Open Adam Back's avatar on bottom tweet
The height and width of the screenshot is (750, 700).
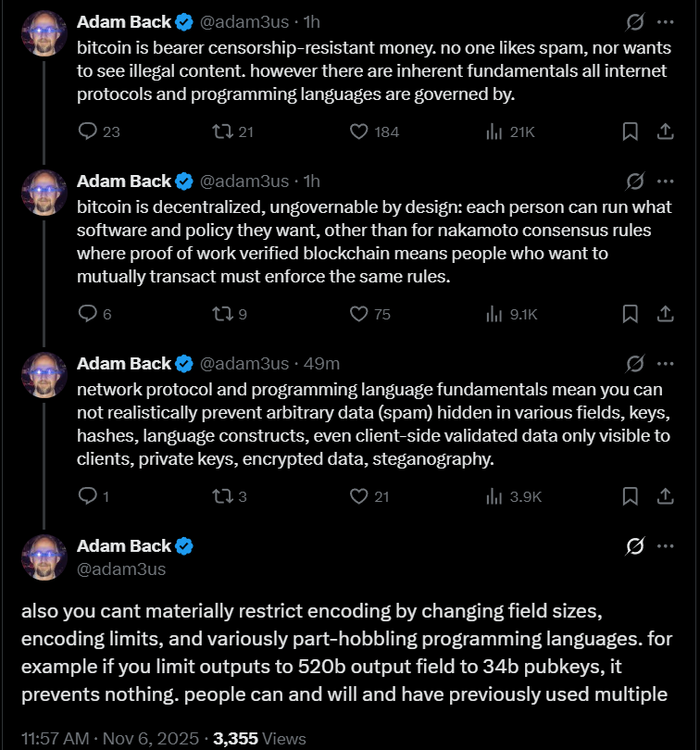click(44, 557)
